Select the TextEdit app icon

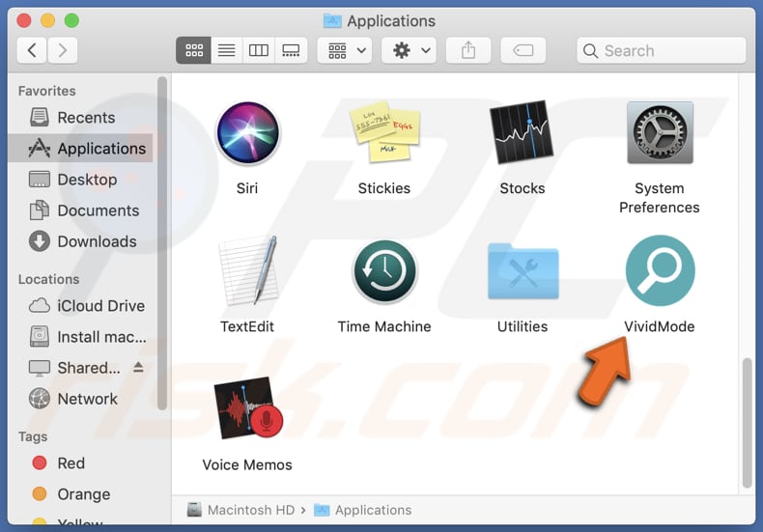(248, 270)
